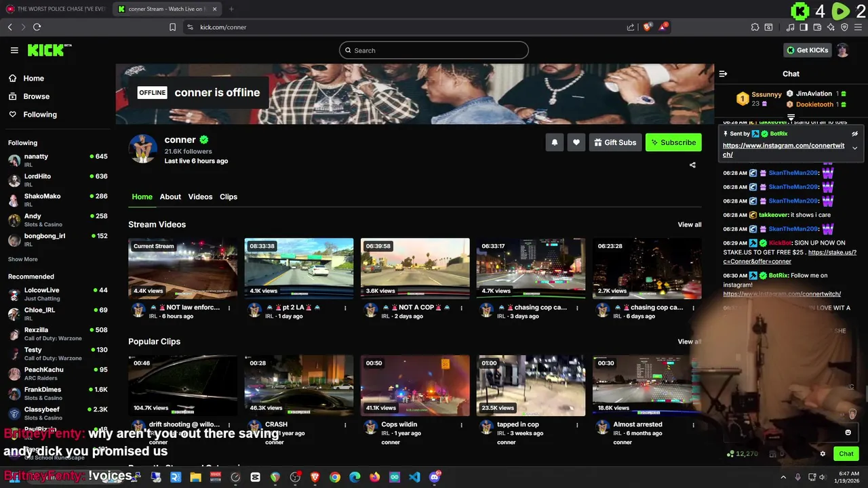Click the heart follow icon for conner
Viewport: 868px width, 488px height.
pyautogui.click(x=576, y=142)
